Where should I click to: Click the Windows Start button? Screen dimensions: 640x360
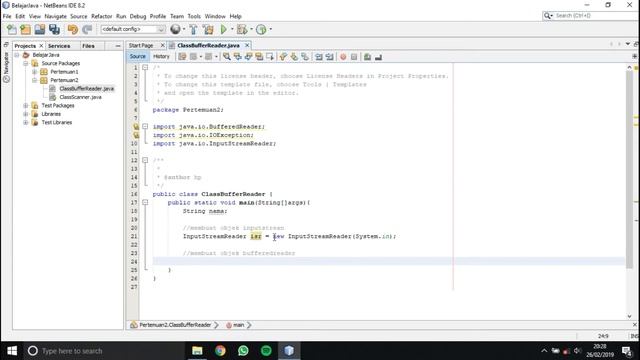point(12,351)
